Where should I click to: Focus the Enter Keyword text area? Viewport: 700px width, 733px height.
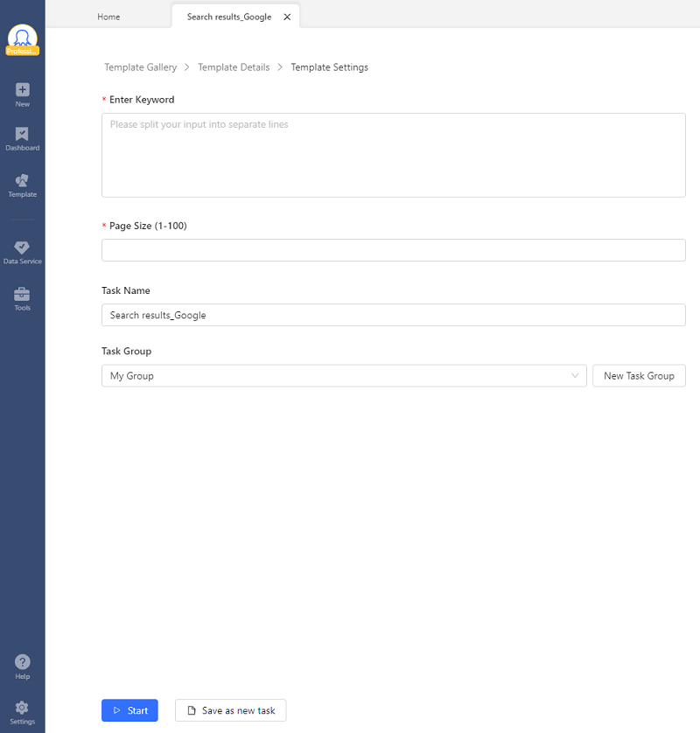pyautogui.click(x=394, y=155)
